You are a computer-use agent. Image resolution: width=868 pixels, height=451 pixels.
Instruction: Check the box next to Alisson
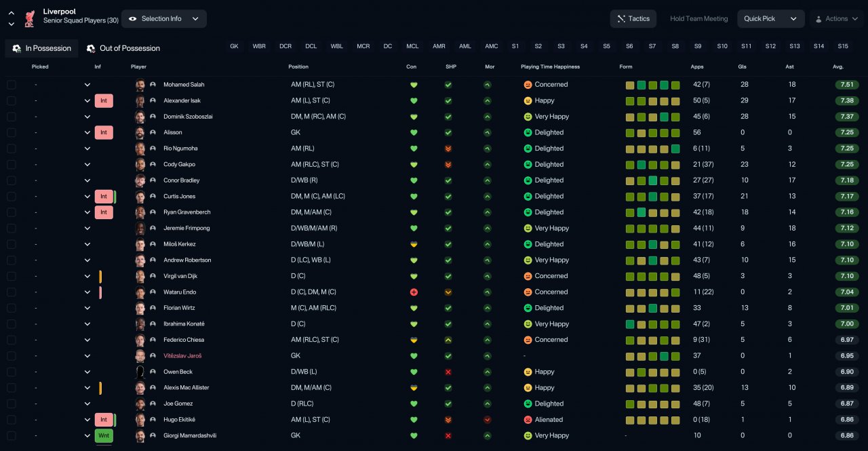coord(12,133)
